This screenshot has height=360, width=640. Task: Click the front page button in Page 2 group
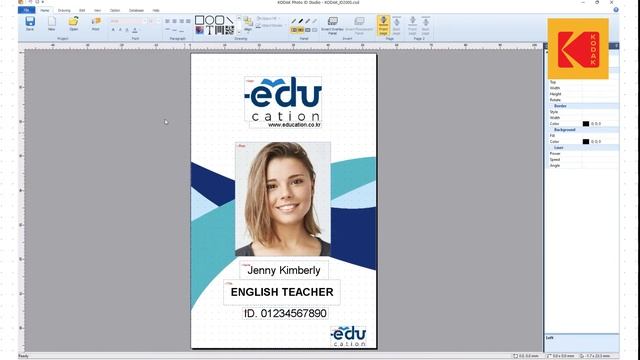coord(413,26)
